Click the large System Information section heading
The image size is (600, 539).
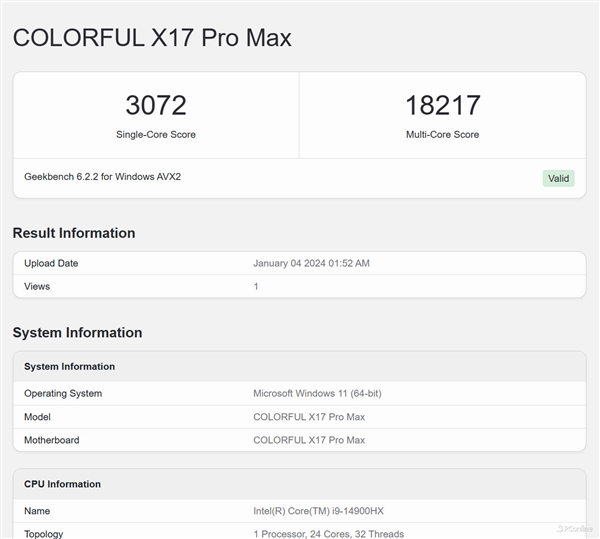tap(77, 332)
